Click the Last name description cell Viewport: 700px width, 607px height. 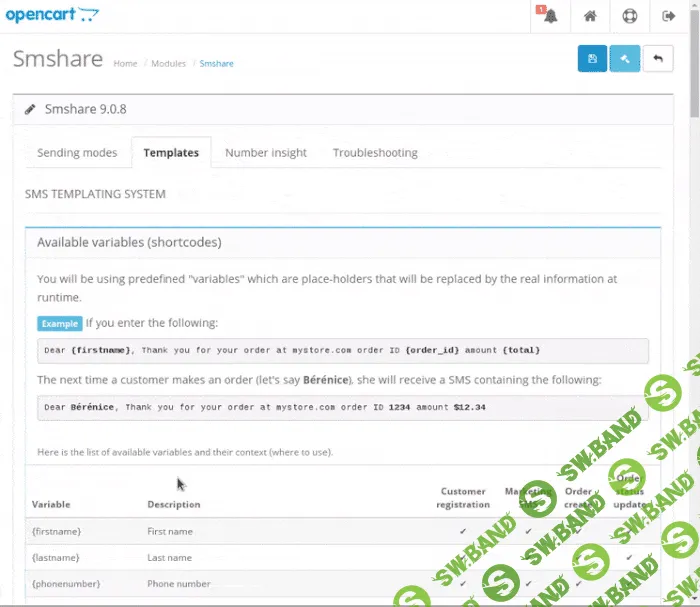point(170,558)
